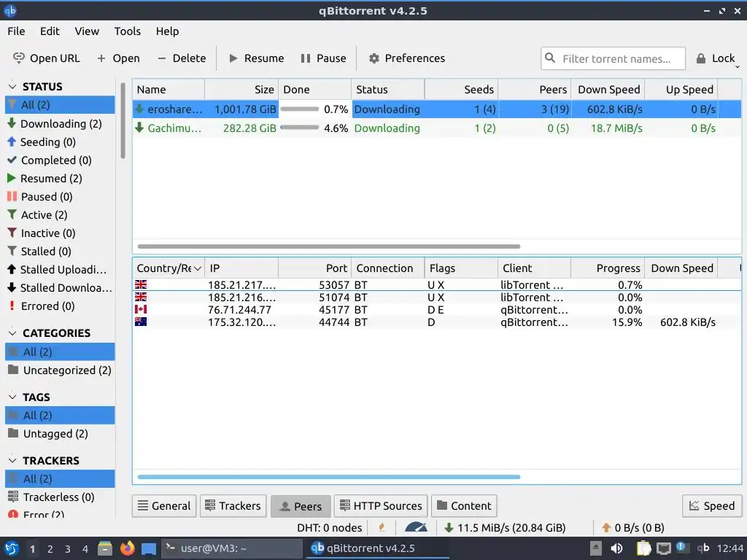Click the Preferences gear icon

(374, 58)
